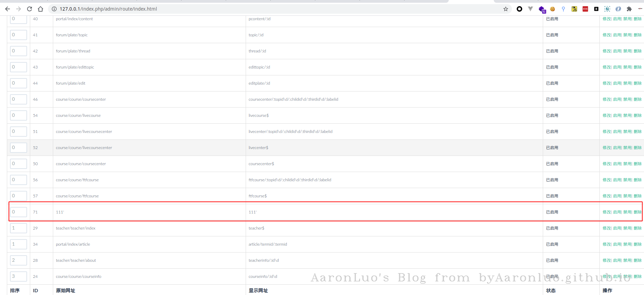Click 修改 for portal/index/article row
The image size is (644, 295).
[606, 244]
